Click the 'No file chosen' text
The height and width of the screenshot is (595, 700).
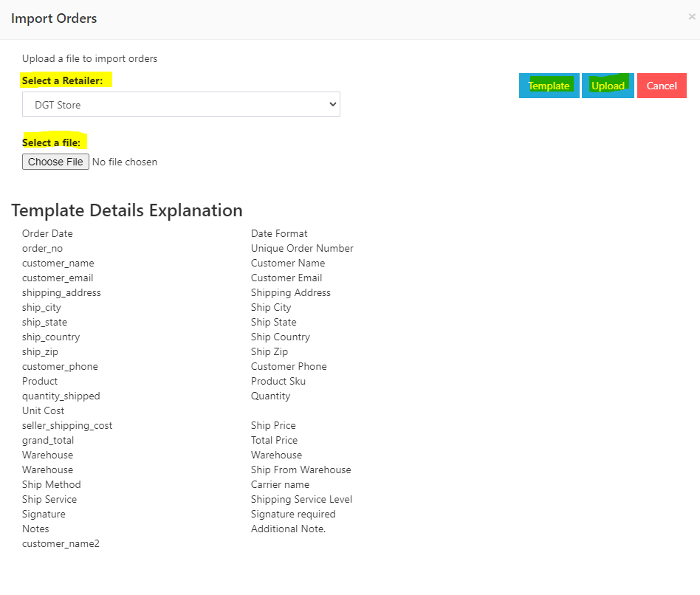[125, 162]
